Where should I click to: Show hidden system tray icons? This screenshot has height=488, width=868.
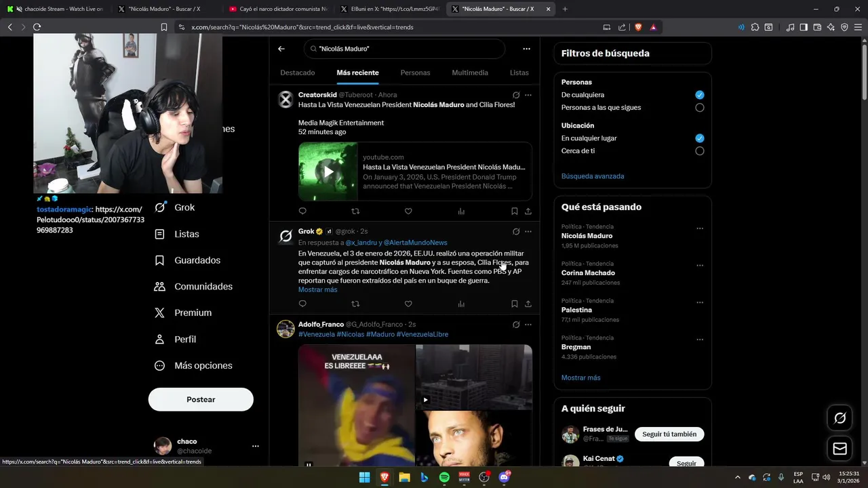pos(738,477)
